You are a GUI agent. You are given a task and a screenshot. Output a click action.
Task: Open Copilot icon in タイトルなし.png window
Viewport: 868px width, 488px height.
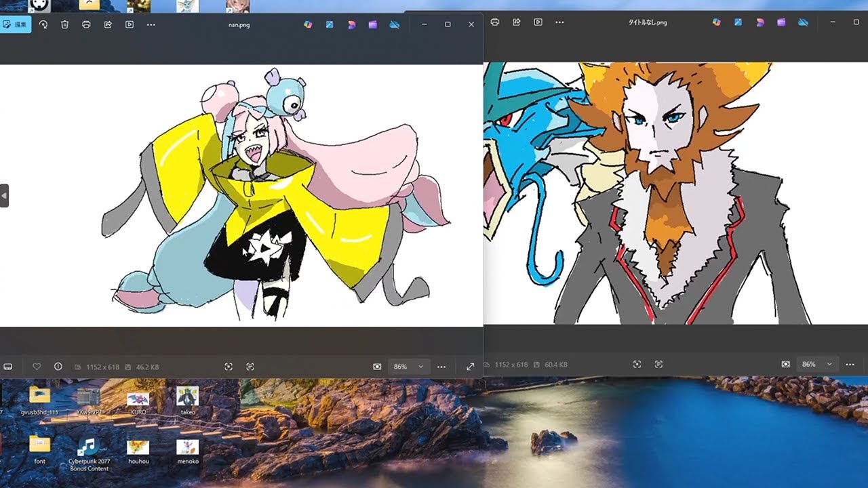tap(717, 22)
